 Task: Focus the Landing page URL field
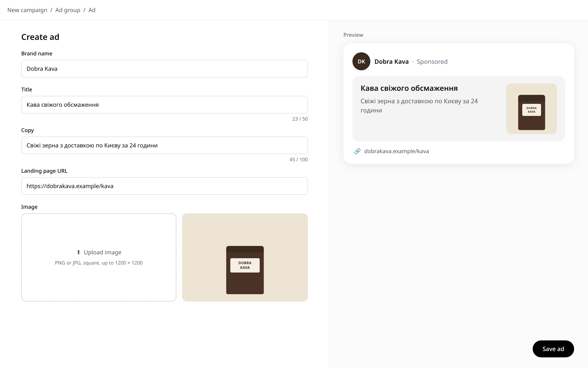[x=165, y=186]
